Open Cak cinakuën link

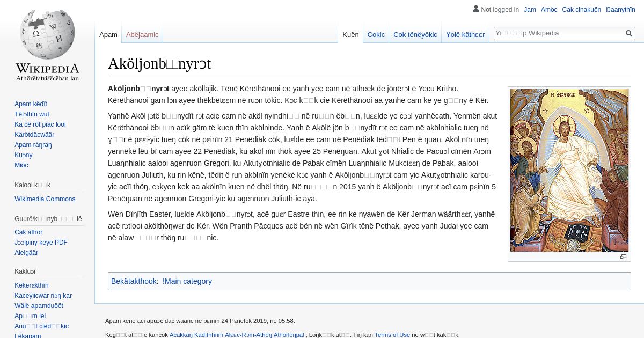[x=582, y=10]
